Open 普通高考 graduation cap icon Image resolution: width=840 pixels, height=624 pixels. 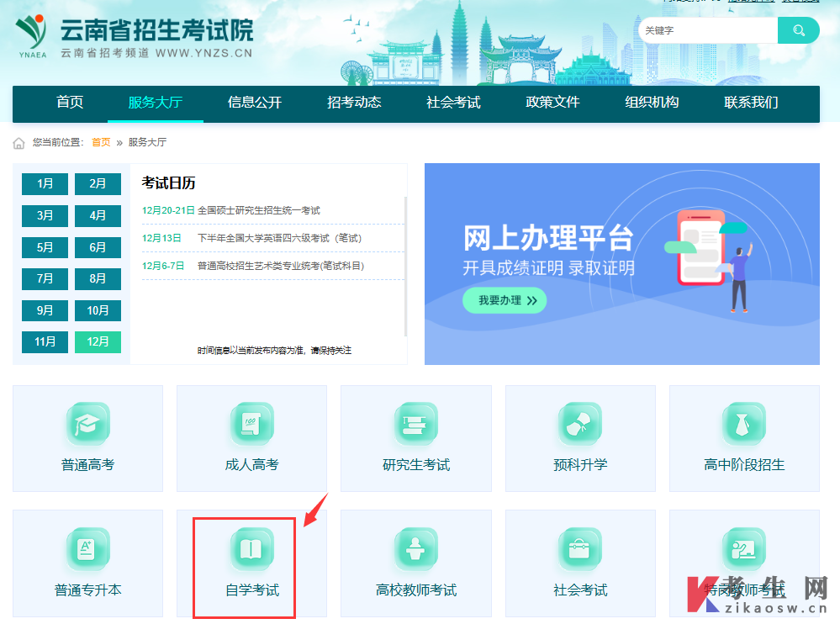[88, 424]
